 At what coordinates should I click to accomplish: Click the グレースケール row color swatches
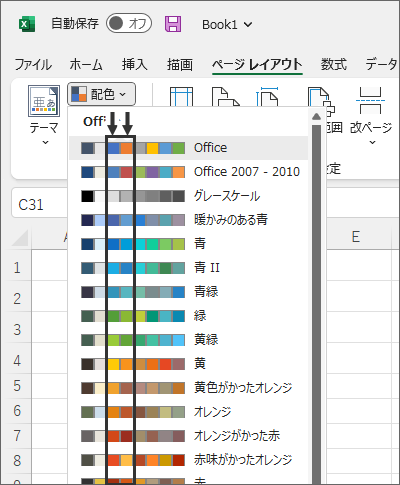coord(133,196)
